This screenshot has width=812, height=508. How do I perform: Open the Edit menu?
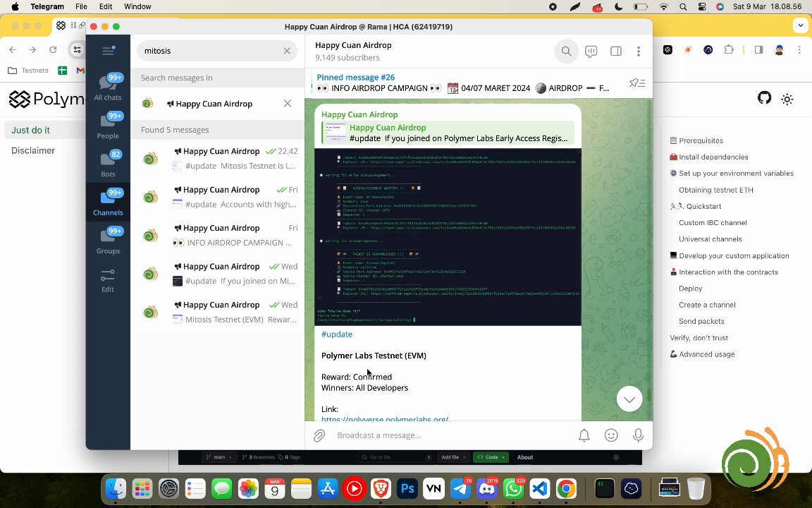point(106,7)
